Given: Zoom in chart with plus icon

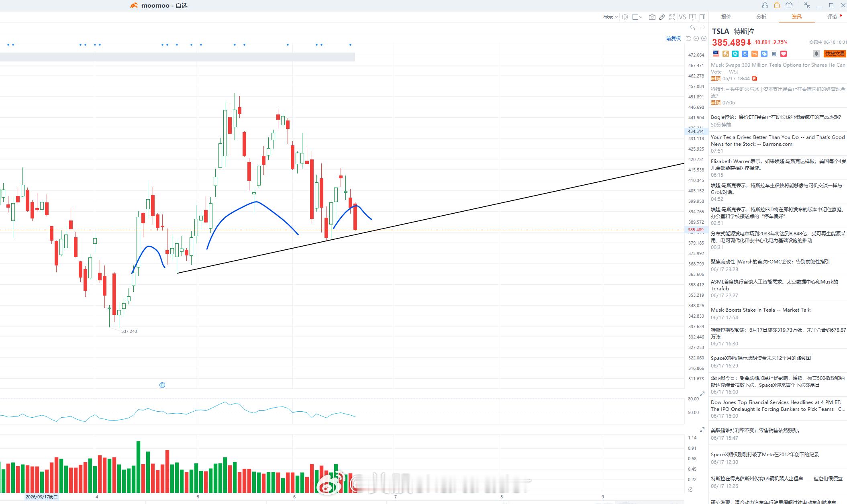Looking at the screenshot, I should [704, 39].
